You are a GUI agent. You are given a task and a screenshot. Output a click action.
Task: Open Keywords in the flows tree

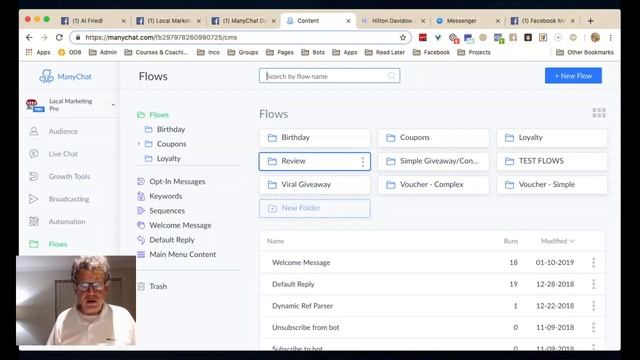[166, 196]
